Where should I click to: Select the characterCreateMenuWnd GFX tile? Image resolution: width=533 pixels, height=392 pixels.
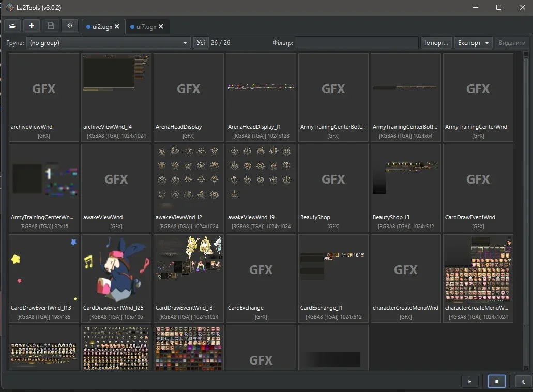tap(406, 278)
